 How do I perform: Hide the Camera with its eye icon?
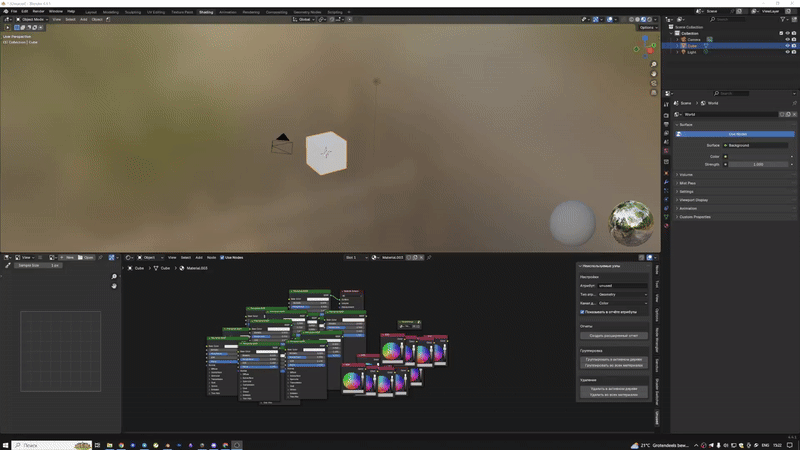click(x=786, y=39)
